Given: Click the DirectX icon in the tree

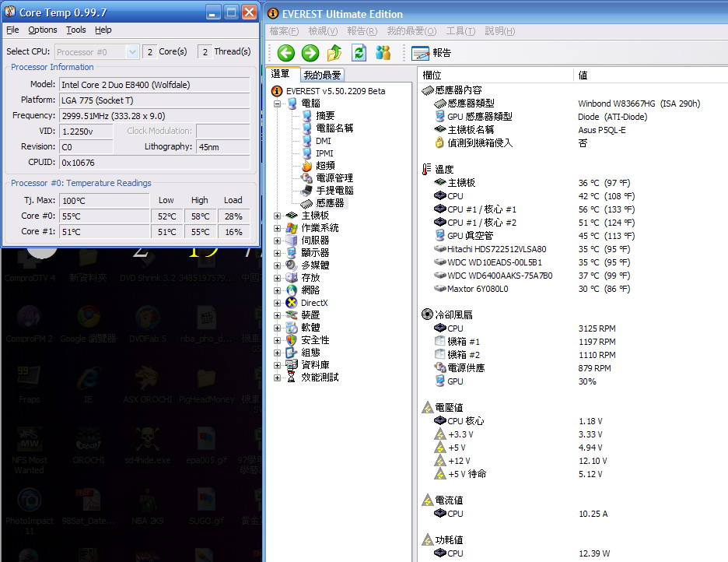Looking at the screenshot, I should (291, 303).
